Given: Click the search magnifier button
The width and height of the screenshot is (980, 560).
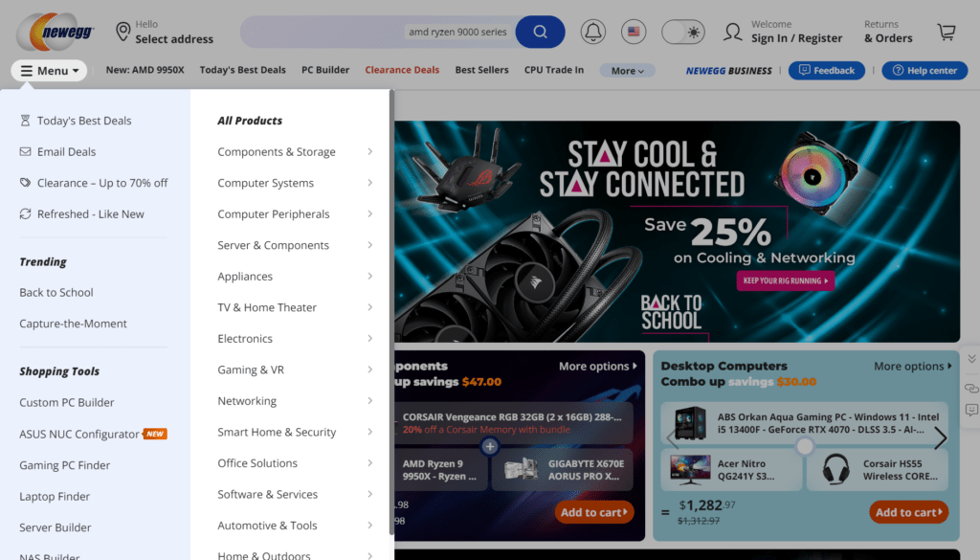Looking at the screenshot, I should tap(540, 32).
